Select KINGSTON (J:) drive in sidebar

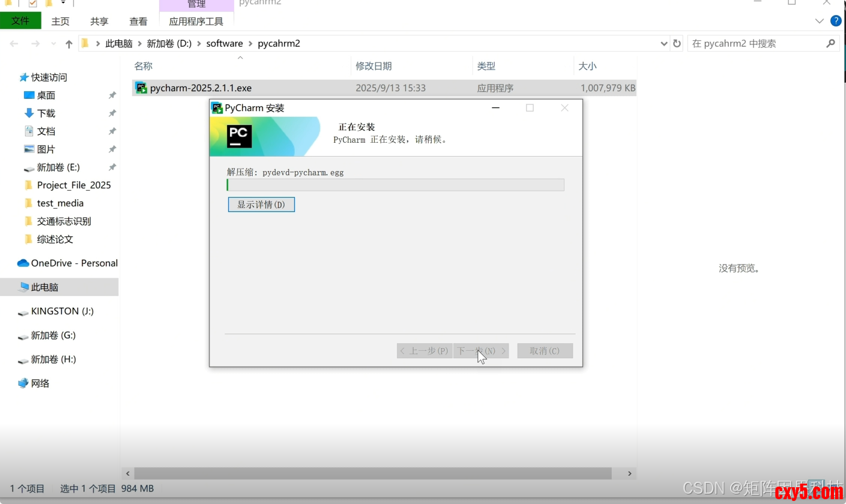coord(62,311)
